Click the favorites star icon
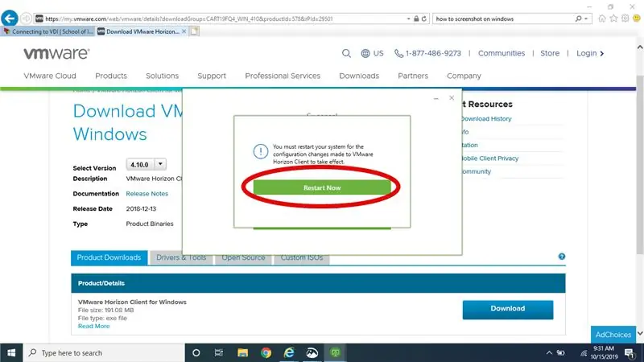Screen dimensions: 644x362 (613, 19)
